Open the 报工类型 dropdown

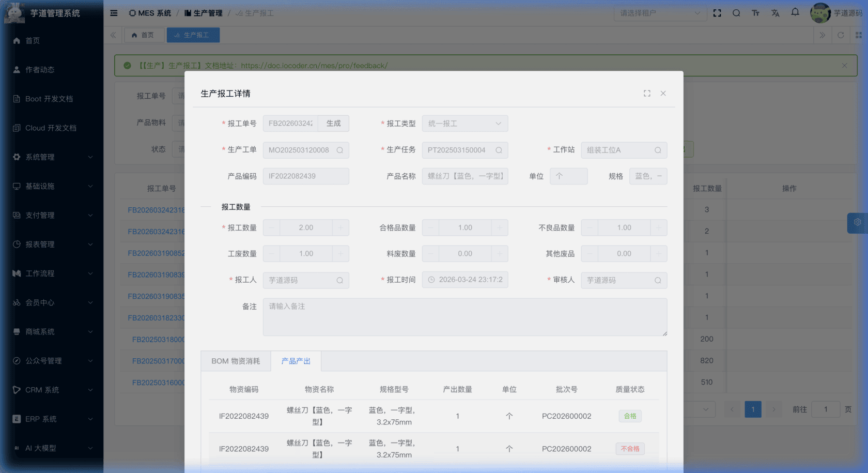pyautogui.click(x=464, y=124)
